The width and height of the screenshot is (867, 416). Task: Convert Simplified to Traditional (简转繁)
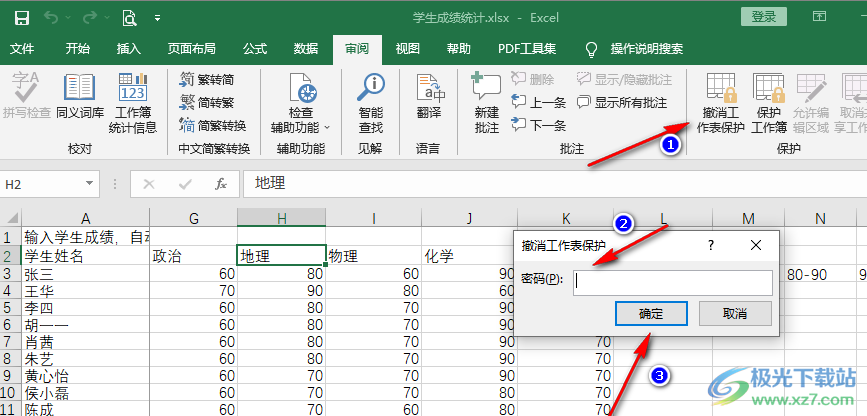(207, 102)
